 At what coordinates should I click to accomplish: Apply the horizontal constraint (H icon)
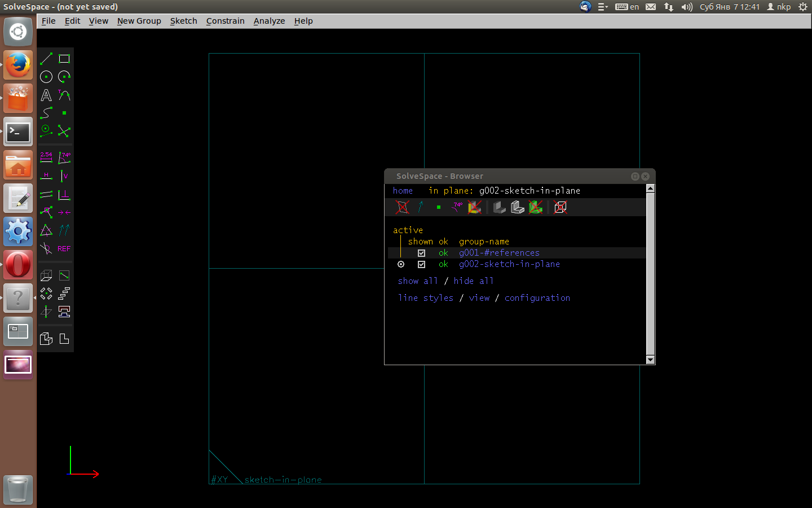[x=46, y=176]
